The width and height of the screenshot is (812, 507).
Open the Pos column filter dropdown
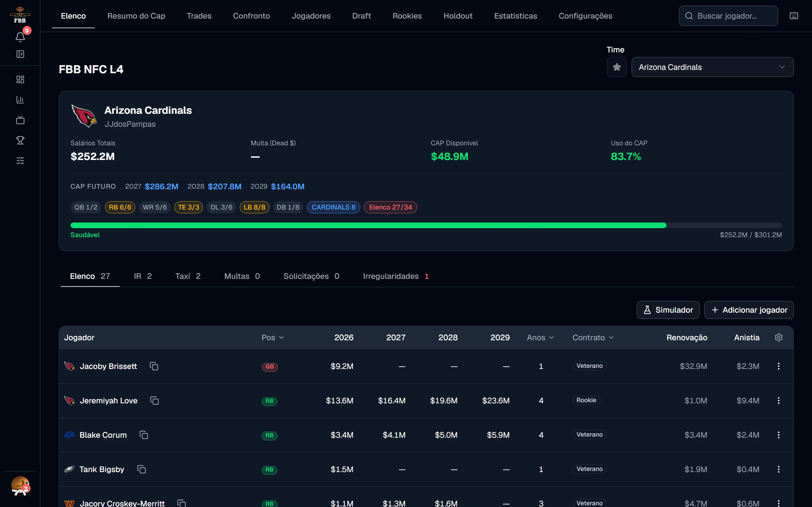point(273,337)
